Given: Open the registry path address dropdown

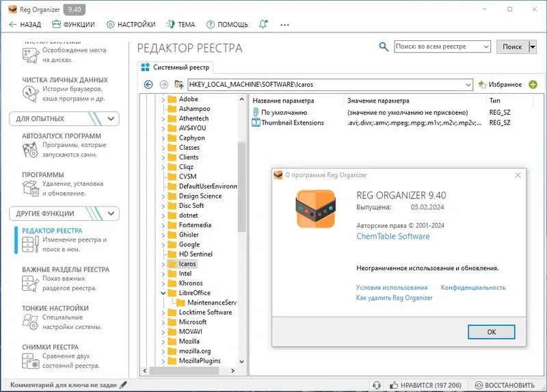Looking at the screenshot, I should click(x=468, y=84).
